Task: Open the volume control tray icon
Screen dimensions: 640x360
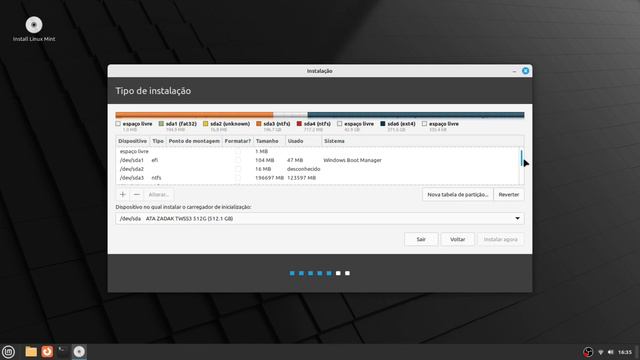Action: (x=611, y=352)
